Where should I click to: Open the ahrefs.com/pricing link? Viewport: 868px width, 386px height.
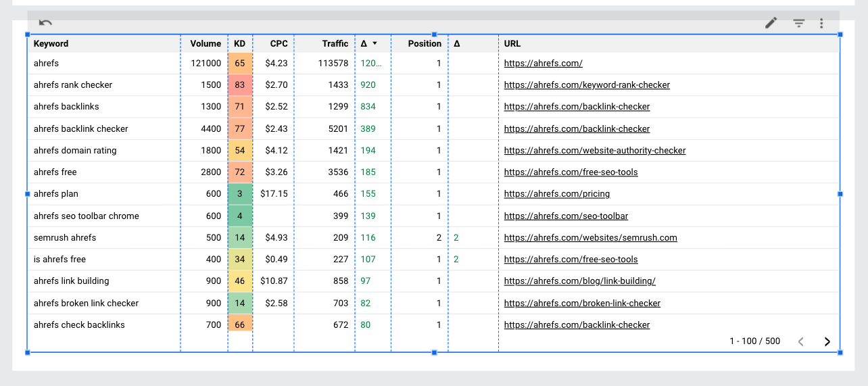pyautogui.click(x=556, y=194)
